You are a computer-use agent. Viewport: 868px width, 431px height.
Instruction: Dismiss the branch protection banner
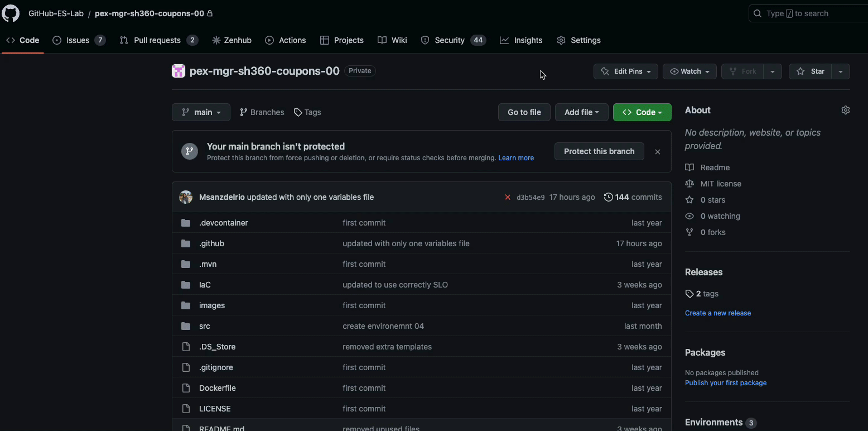[x=658, y=152]
